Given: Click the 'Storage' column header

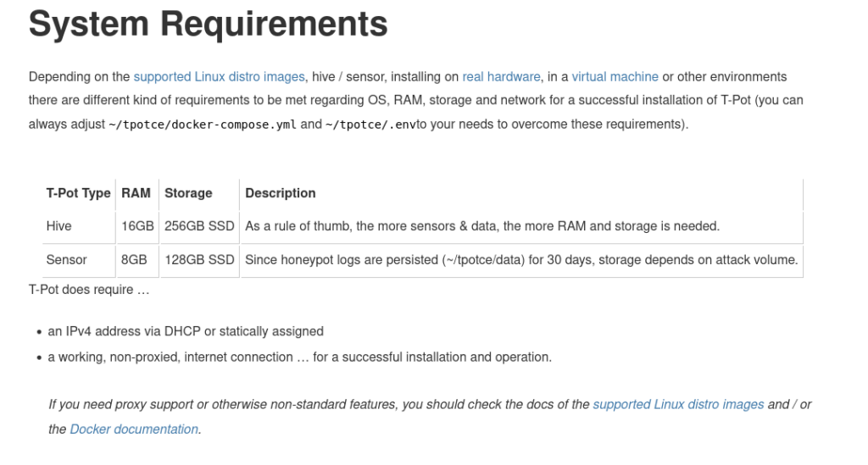Looking at the screenshot, I should (188, 193).
